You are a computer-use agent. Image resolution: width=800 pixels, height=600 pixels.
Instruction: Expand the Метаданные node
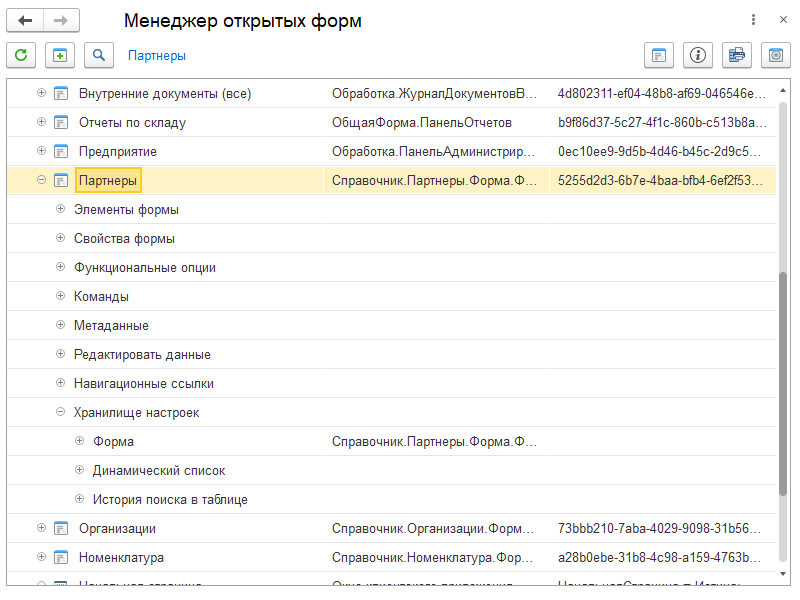click(60, 325)
